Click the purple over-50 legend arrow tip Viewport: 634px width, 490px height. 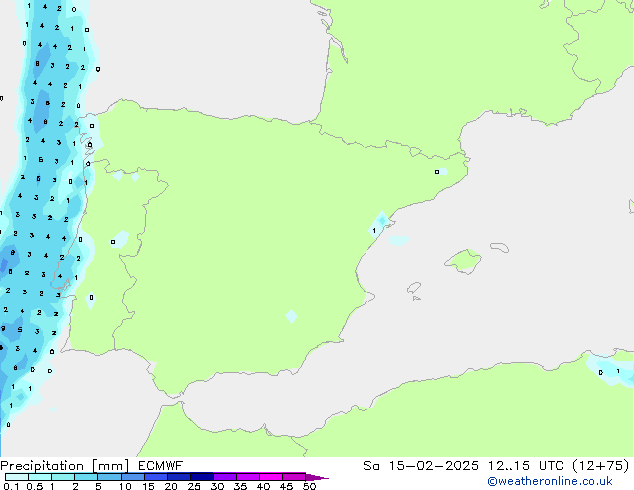coord(317,477)
